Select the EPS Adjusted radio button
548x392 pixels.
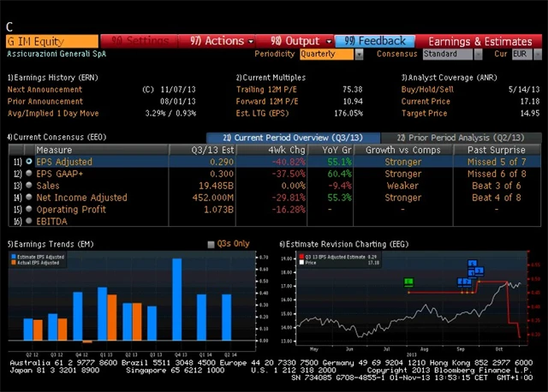(29, 161)
